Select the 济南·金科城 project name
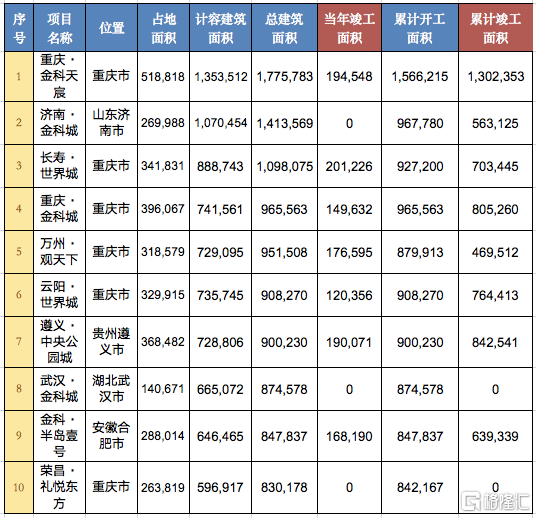536x518 pixels. [59, 123]
